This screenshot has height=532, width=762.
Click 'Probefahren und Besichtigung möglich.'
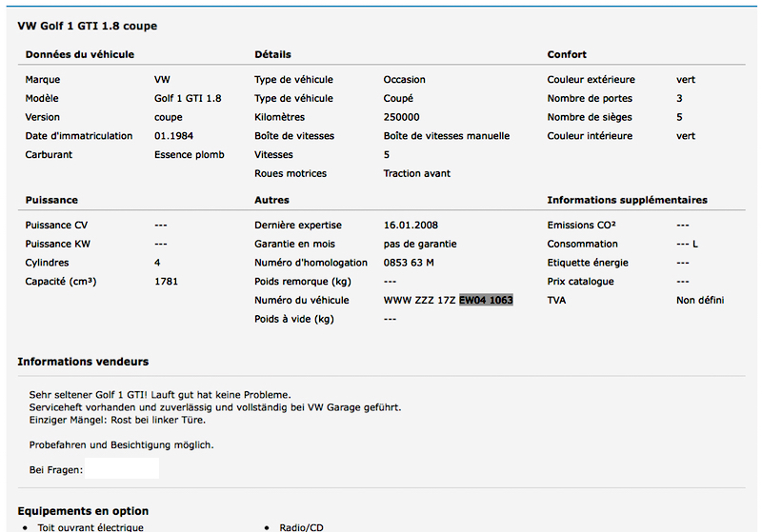pyautogui.click(x=122, y=445)
